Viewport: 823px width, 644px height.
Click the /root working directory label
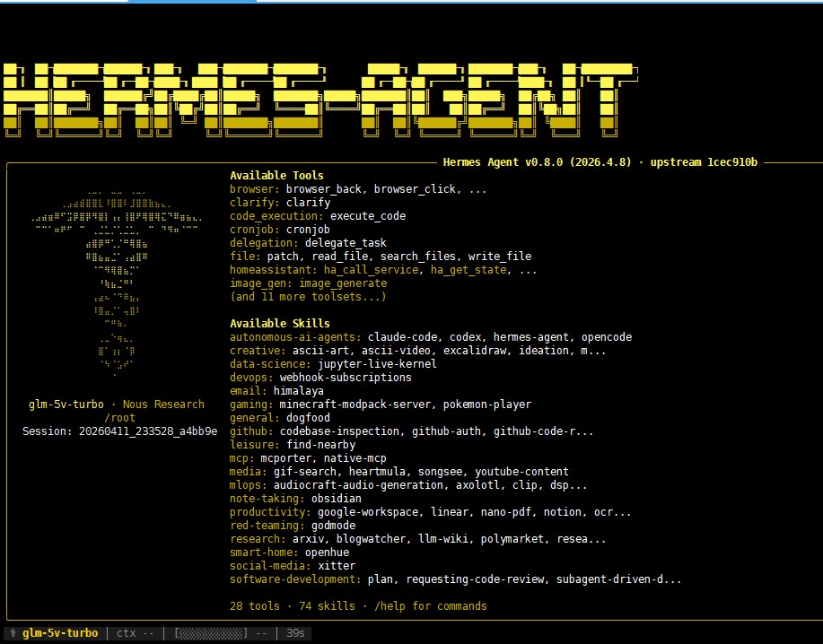click(x=119, y=417)
